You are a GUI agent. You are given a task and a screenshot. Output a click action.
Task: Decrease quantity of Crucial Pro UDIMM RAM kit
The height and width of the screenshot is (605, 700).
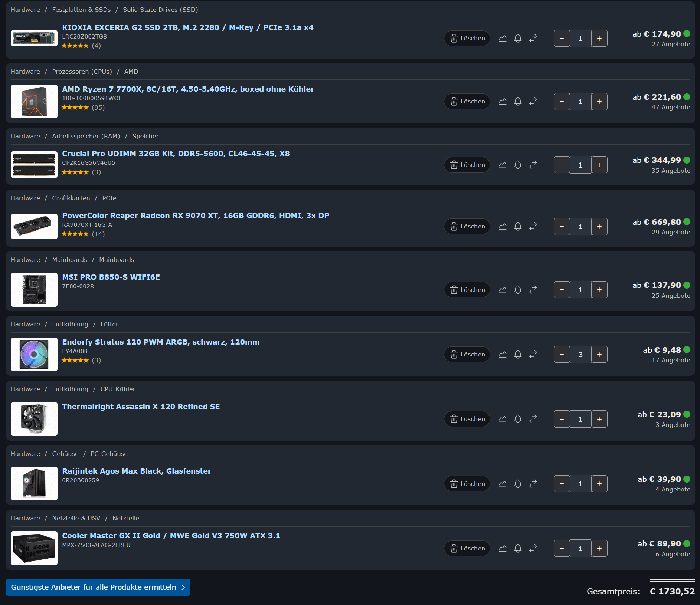(x=562, y=165)
